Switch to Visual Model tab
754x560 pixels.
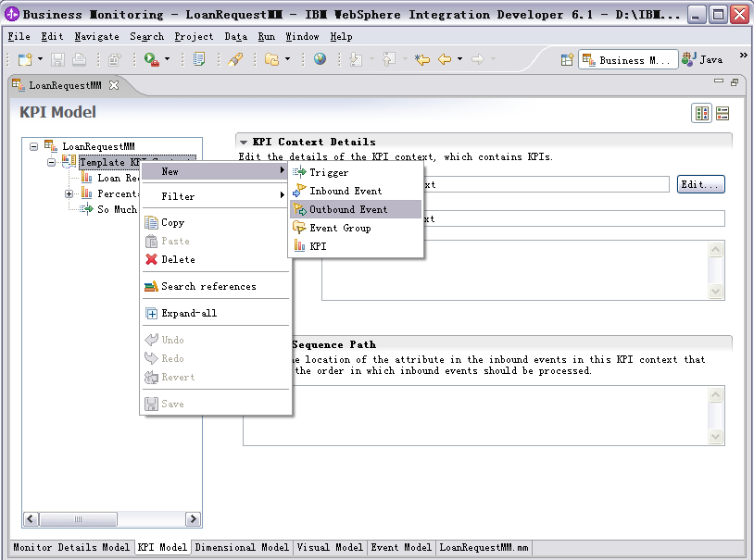coord(330,547)
